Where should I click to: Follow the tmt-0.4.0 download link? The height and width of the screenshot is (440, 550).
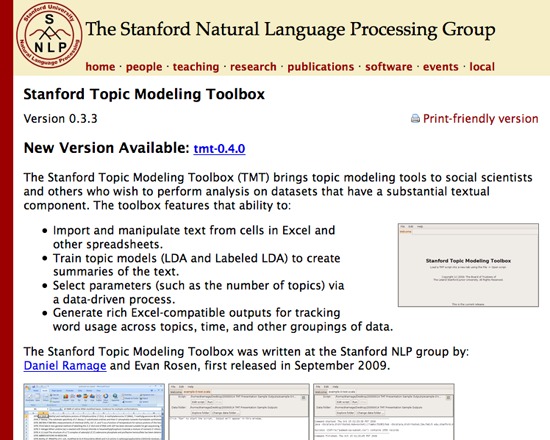click(219, 148)
